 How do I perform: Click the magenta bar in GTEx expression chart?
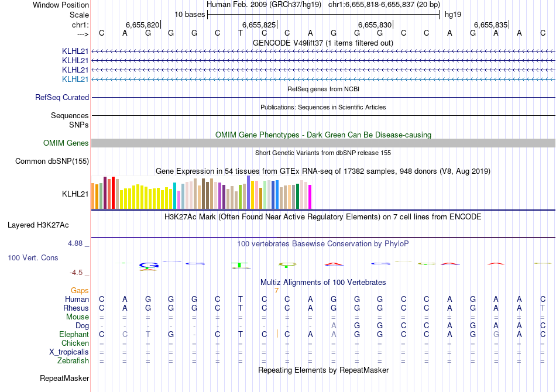pyautogui.click(x=310, y=197)
